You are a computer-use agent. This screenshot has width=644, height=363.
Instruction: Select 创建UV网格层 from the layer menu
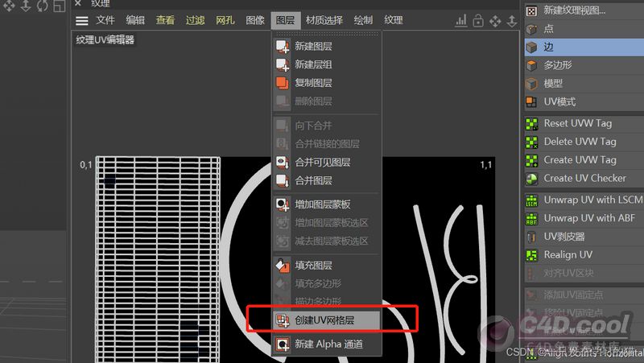point(324,320)
